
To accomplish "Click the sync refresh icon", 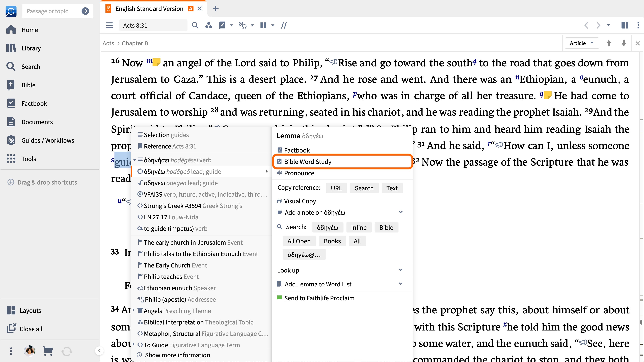I will coord(67,351).
